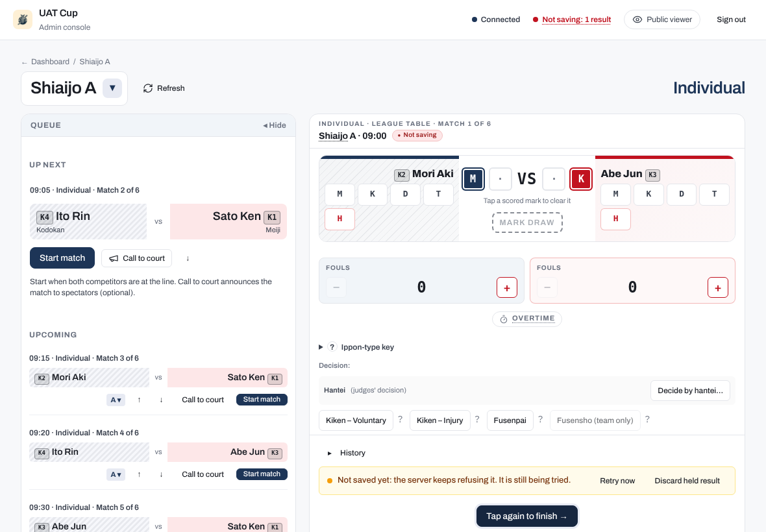
Task: Award Do (D) to Mori Aki
Action: tap(405, 194)
